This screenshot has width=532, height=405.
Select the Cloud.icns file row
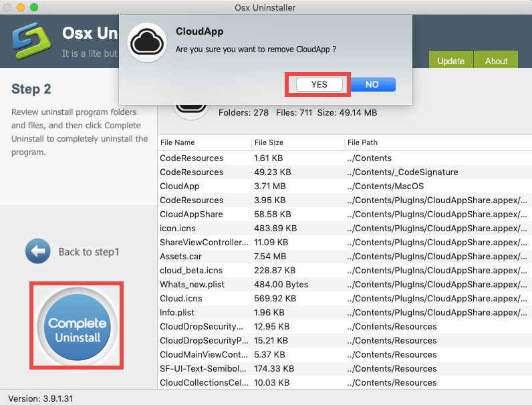coord(345,298)
